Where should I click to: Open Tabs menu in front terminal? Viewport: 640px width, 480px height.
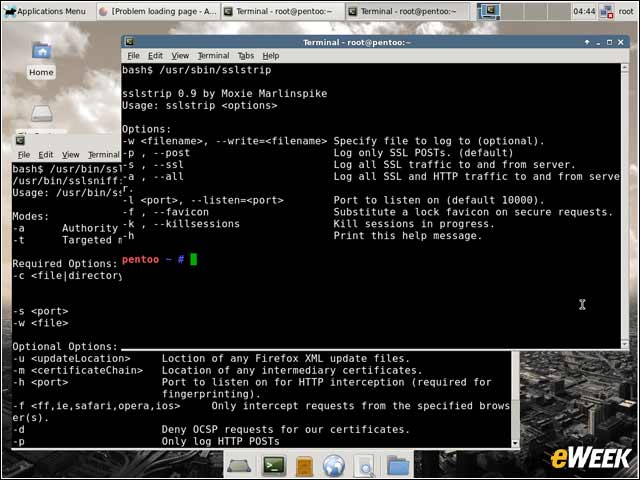(x=246, y=56)
